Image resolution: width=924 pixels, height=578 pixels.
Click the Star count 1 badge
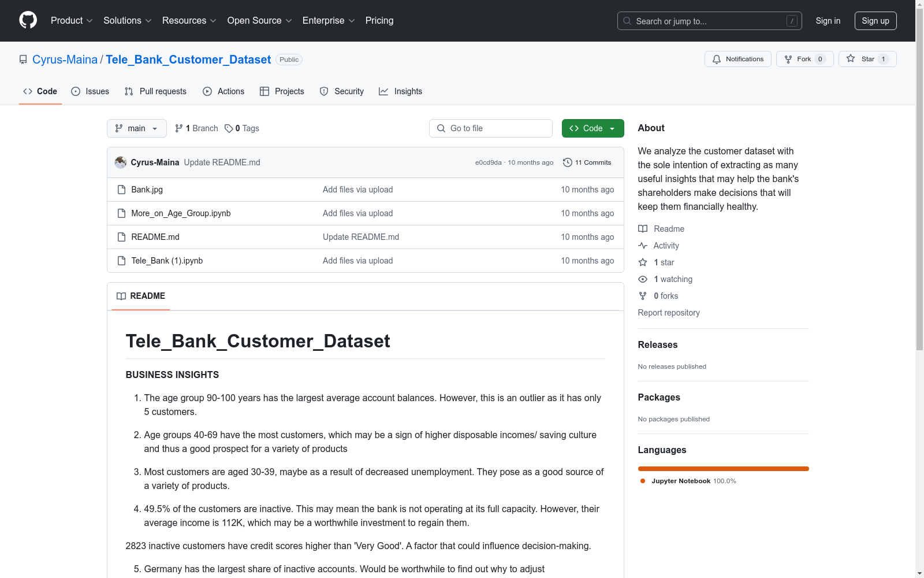point(883,59)
